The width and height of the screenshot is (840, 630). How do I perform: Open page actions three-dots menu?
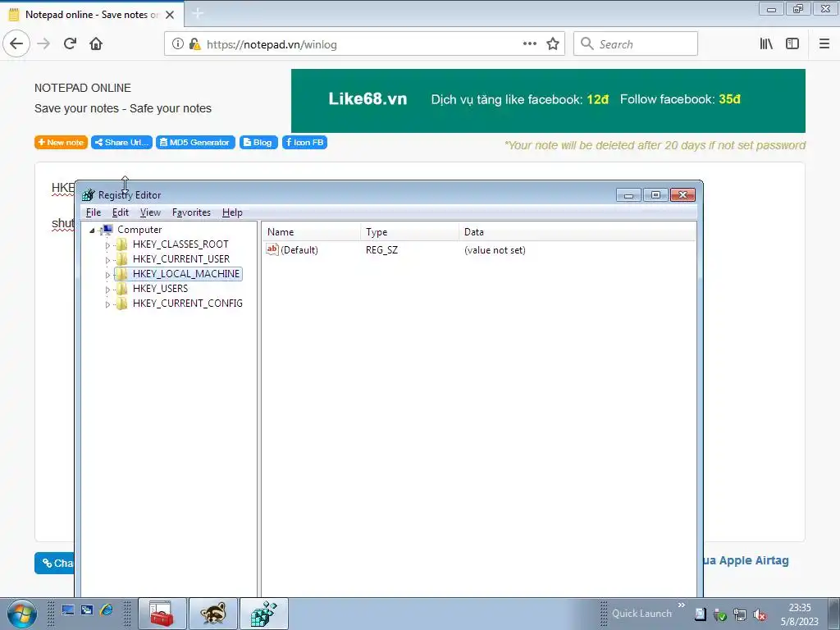click(x=529, y=44)
